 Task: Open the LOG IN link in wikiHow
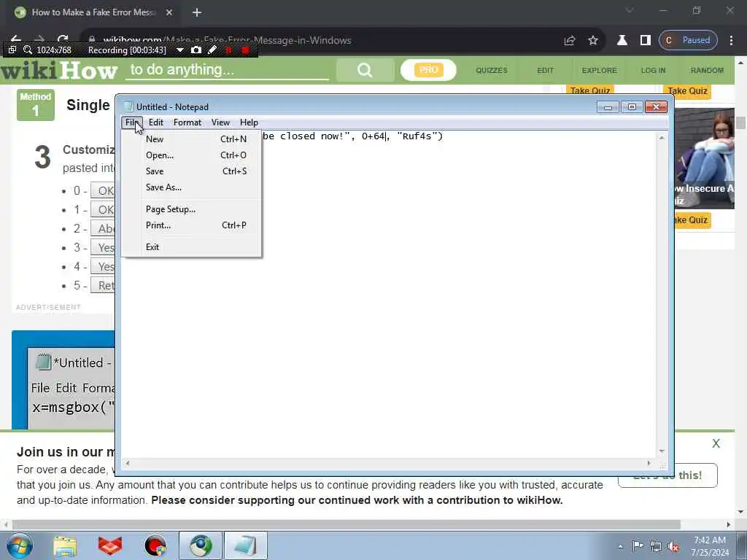[653, 71]
